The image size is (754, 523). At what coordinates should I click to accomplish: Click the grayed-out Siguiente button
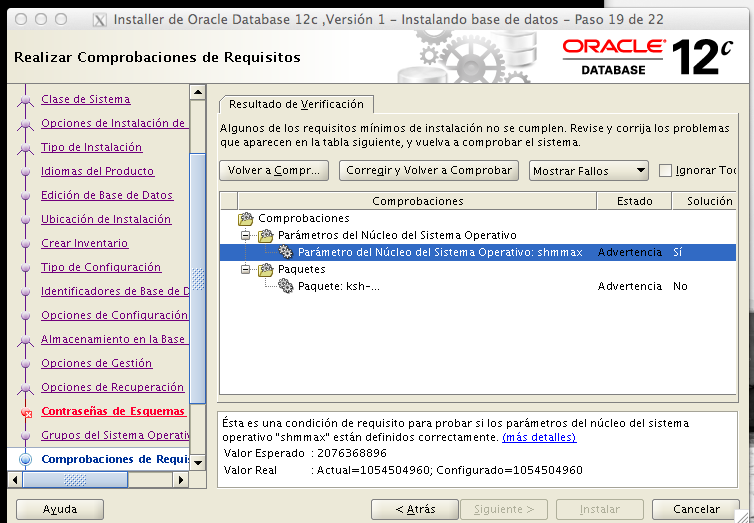pos(504,510)
